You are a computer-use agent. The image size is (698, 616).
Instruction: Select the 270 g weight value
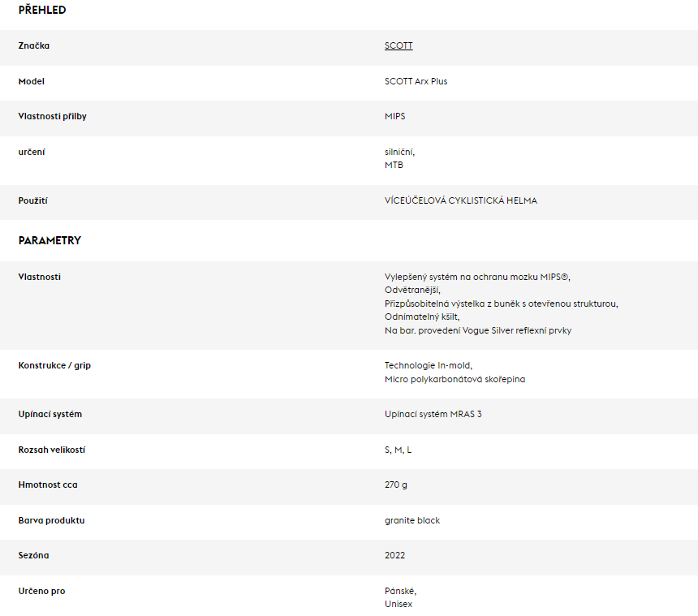click(x=396, y=485)
